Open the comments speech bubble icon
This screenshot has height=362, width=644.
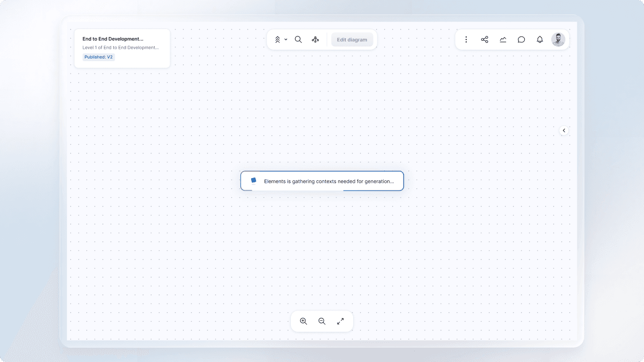521,40
